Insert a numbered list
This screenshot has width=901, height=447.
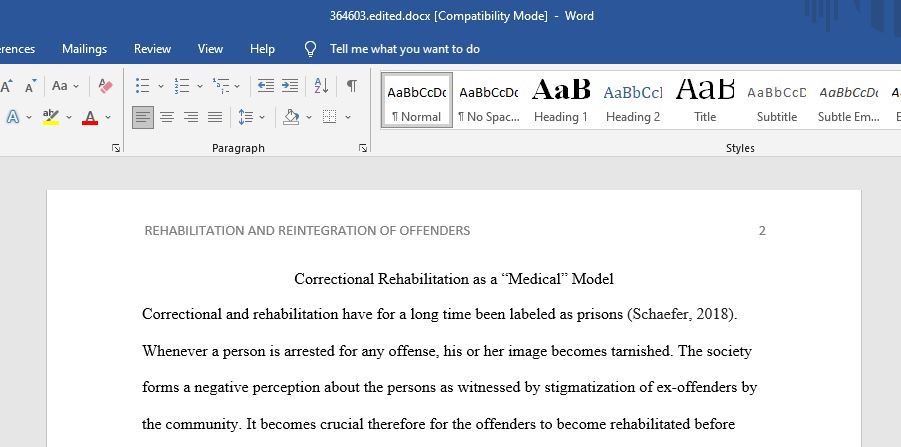(x=182, y=86)
